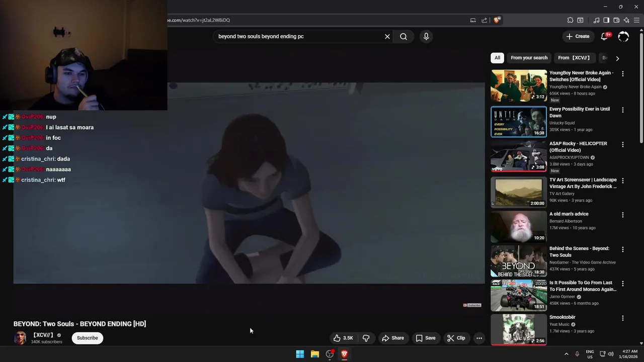Show hidden system tray icons
Screen dimensions: 644x362
pos(566,354)
